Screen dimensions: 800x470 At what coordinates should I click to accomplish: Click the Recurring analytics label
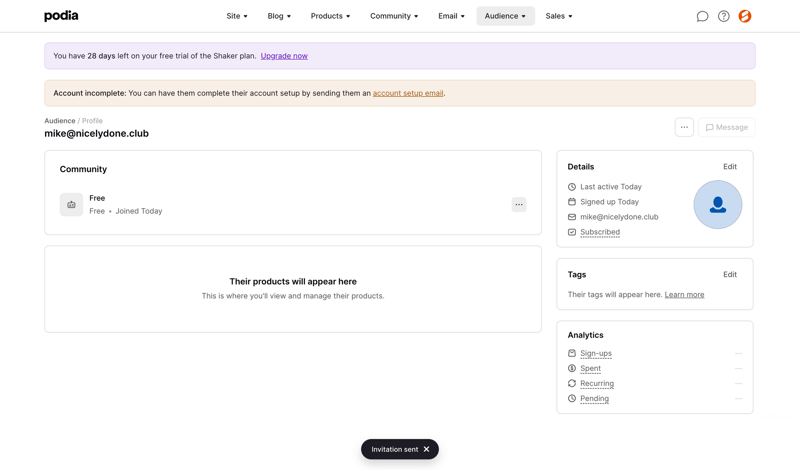597,383
